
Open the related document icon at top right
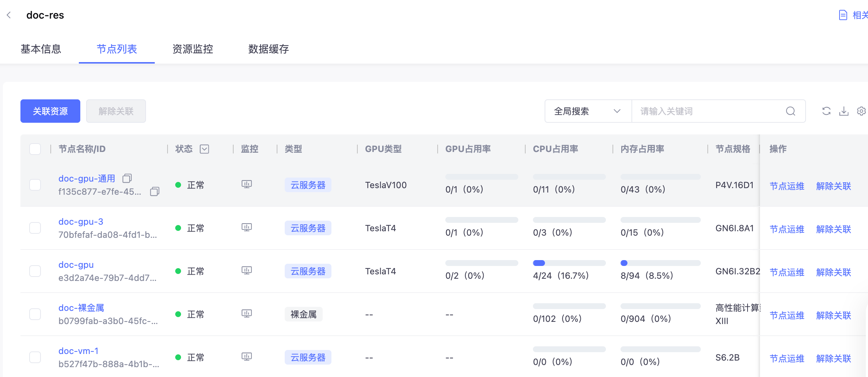coord(843,15)
